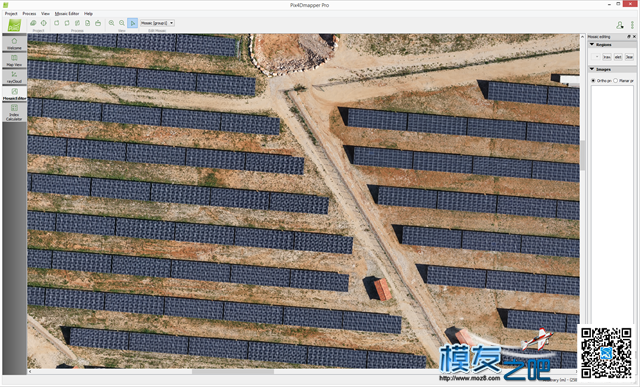The height and width of the screenshot is (387, 640).
Task: Click the zoom out magnifier icon
Action: click(x=122, y=23)
